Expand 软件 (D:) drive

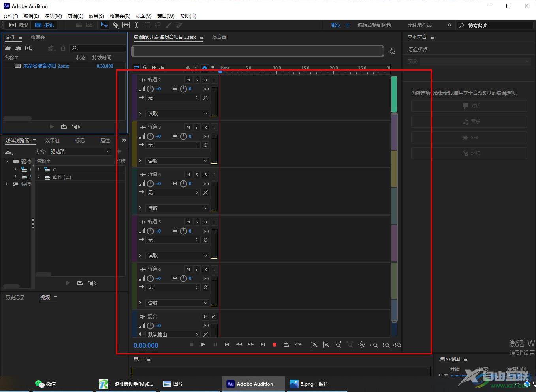[x=39, y=177]
